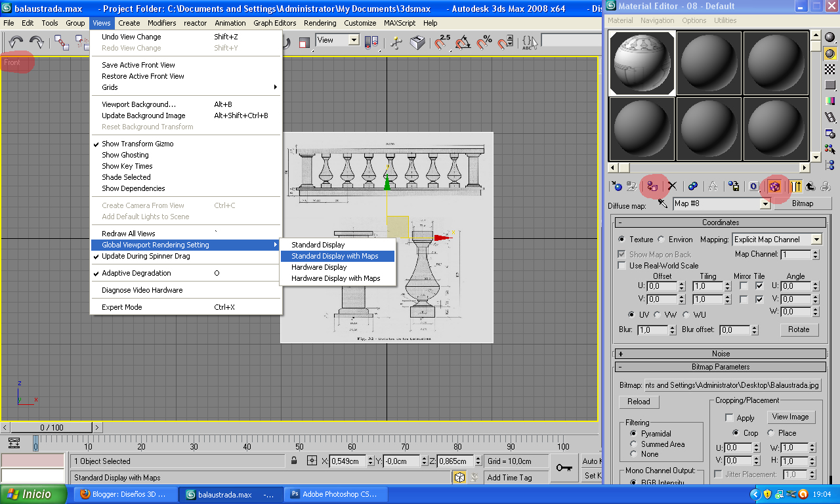Toggle Angle Snap icon
The height and width of the screenshot is (504, 840).
[463, 43]
